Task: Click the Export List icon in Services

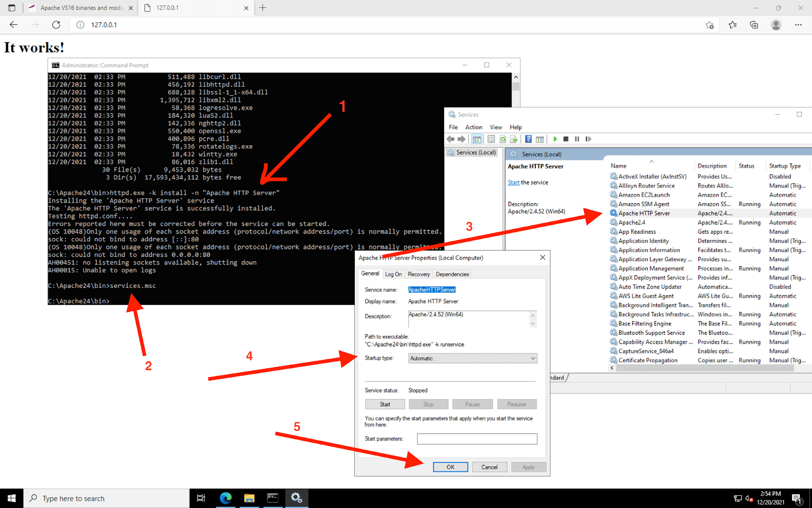Action: click(514, 139)
